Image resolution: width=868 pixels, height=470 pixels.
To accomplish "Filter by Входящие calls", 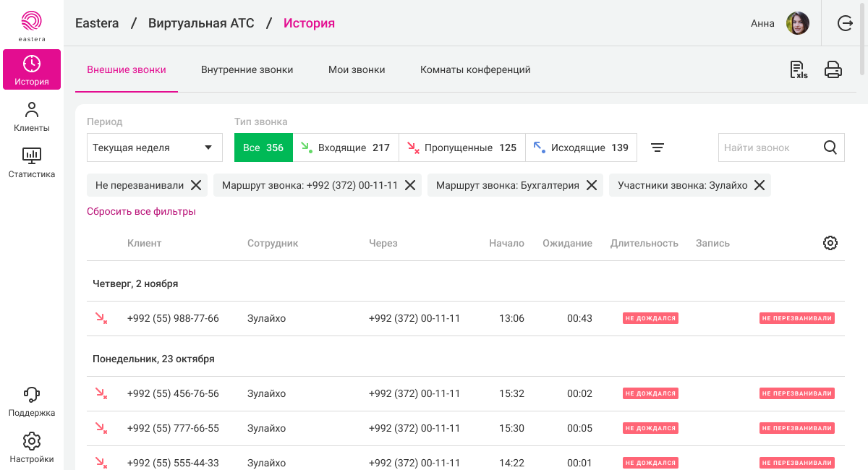I will (345, 148).
